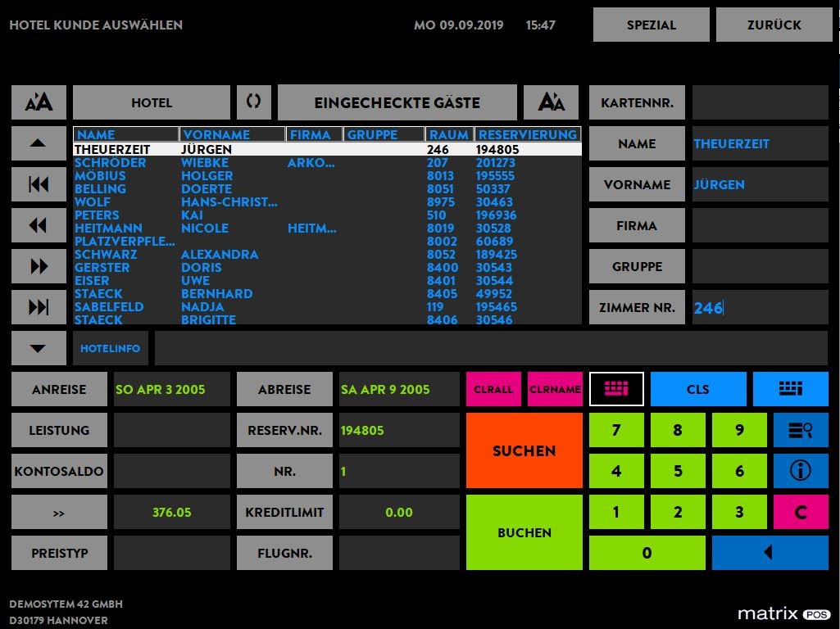The width and height of the screenshot is (840, 629).
Task: Toggle the blue keypad layout icon
Action: click(x=790, y=389)
